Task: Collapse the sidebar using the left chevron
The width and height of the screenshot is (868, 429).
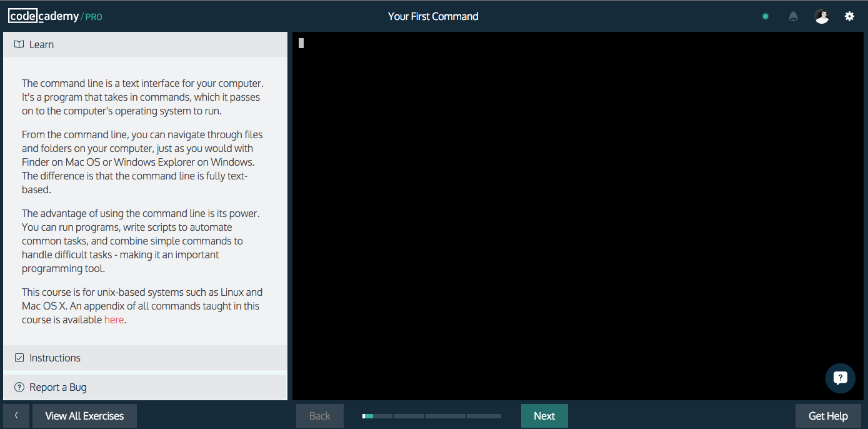Action: tap(16, 415)
